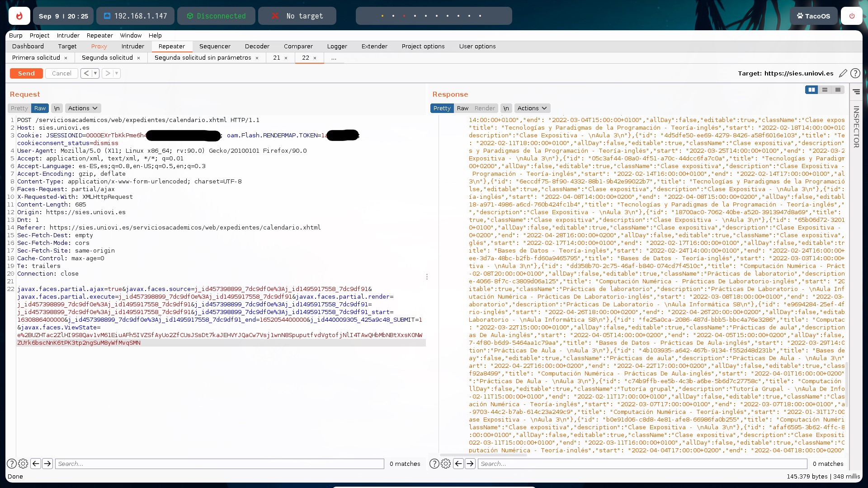
Task: Go to previous match in request search
Action: point(36,464)
